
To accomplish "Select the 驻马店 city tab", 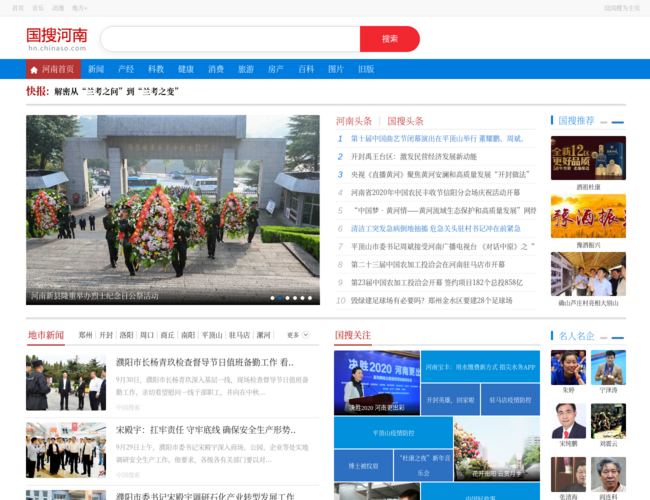I will click(240, 335).
